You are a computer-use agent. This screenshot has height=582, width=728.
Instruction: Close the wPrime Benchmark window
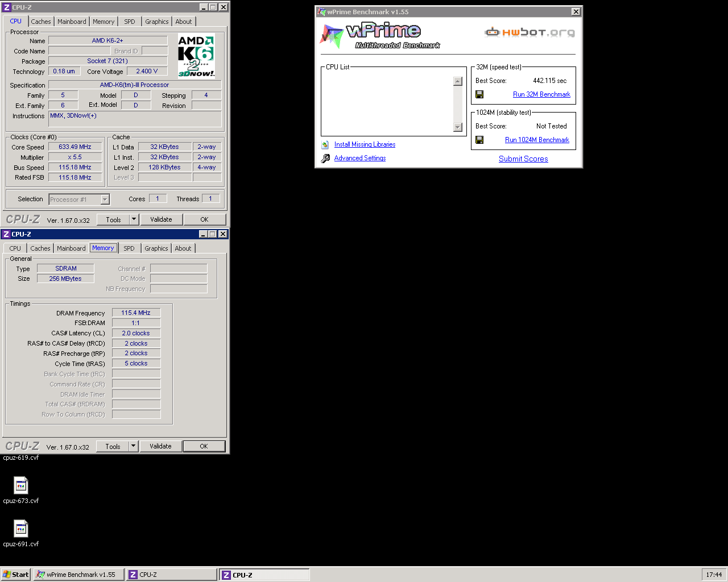click(576, 11)
